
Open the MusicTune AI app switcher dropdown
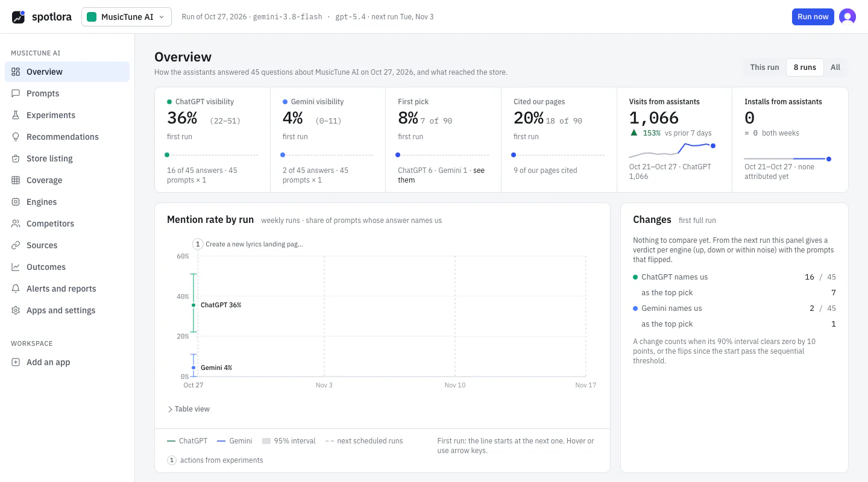point(127,17)
